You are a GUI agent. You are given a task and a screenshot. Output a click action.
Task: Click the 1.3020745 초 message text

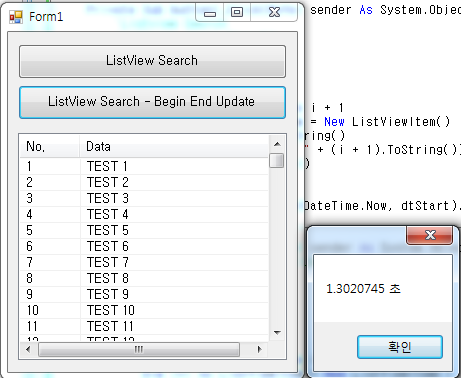coord(363,289)
